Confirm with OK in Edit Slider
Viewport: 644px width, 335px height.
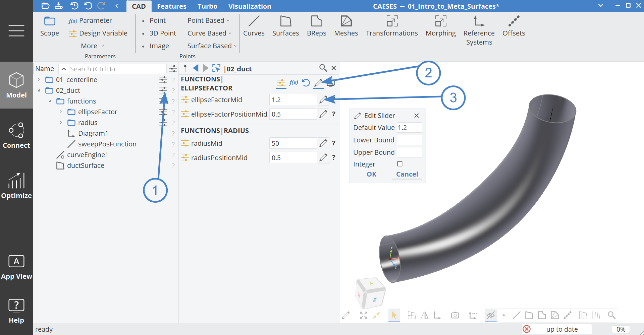(x=371, y=174)
